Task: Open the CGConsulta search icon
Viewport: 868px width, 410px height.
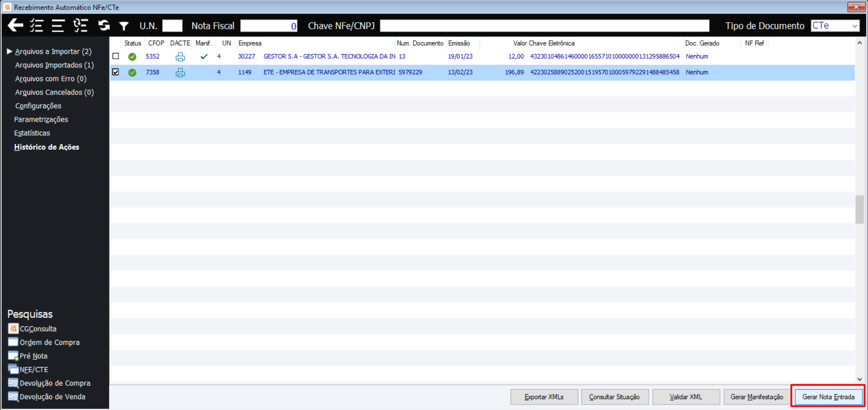Action: point(13,329)
